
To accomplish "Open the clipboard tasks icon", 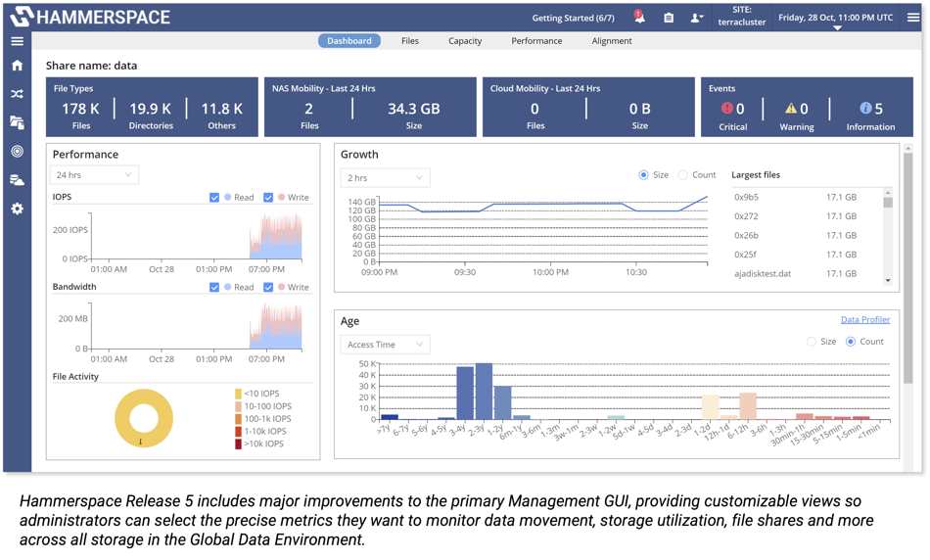I will coord(669,18).
